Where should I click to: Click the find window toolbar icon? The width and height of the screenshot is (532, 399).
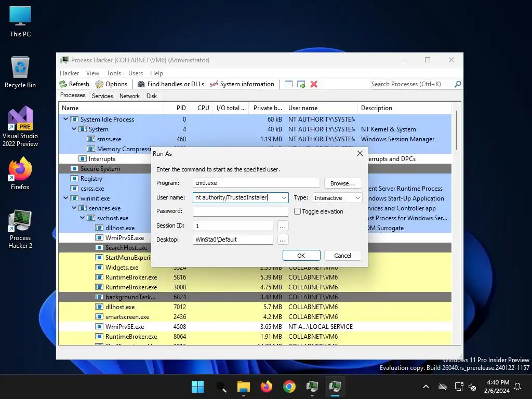pyautogui.click(x=288, y=84)
